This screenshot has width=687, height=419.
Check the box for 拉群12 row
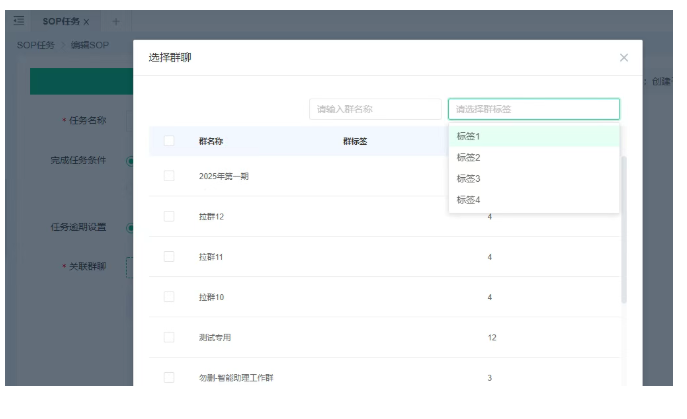(x=169, y=216)
